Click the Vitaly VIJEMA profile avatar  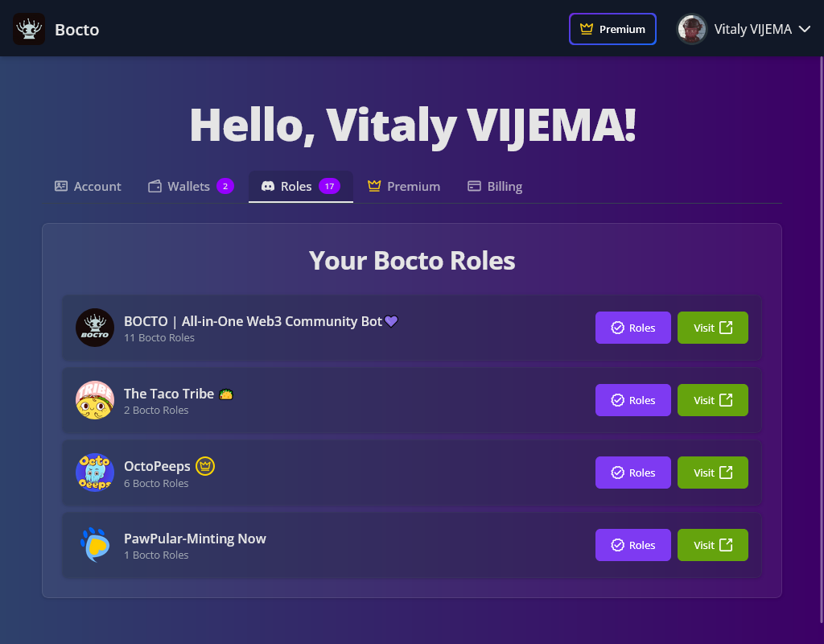click(x=691, y=29)
